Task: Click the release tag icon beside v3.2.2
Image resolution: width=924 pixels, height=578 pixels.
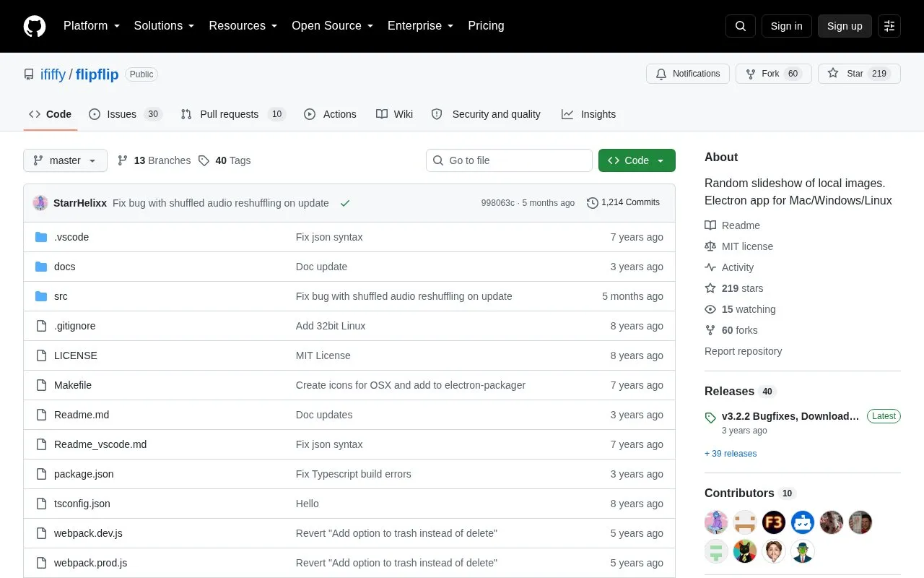Action: [710, 417]
